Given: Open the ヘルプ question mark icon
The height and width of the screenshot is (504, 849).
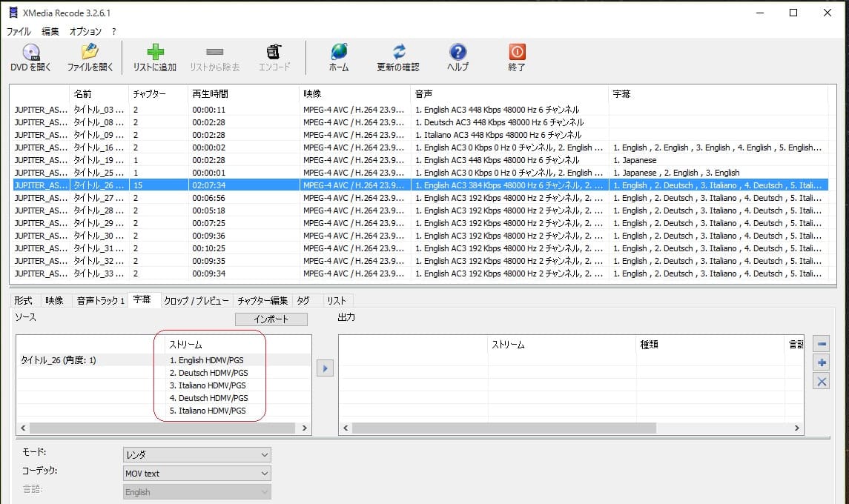Looking at the screenshot, I should (457, 53).
